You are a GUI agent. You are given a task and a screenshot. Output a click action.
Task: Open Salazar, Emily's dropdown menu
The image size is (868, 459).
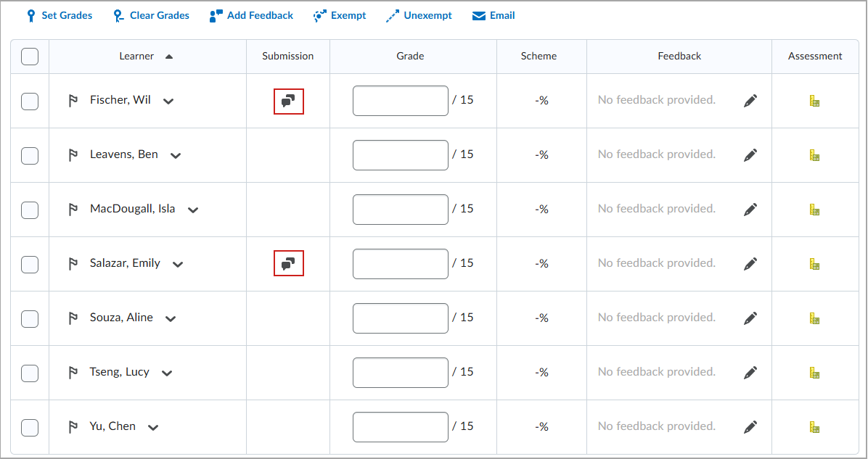[x=177, y=264]
